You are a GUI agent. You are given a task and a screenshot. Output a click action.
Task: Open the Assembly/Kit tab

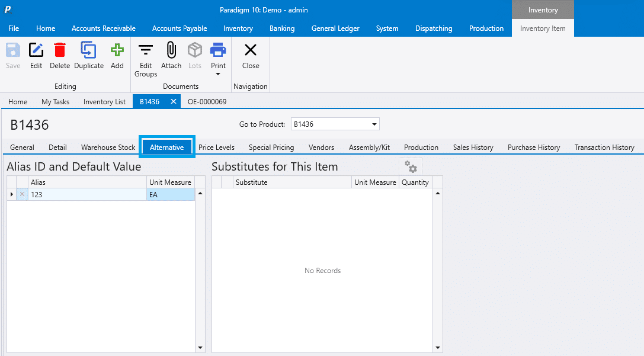pos(369,147)
